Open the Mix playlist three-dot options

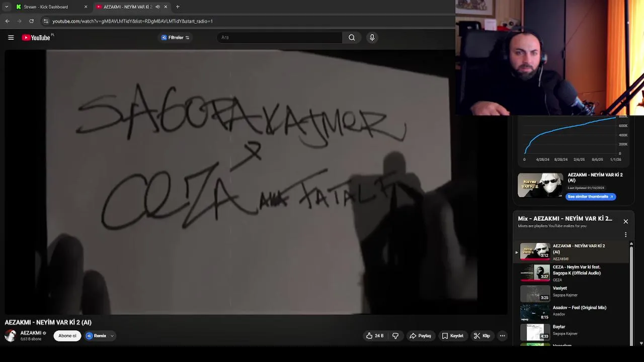626,235
